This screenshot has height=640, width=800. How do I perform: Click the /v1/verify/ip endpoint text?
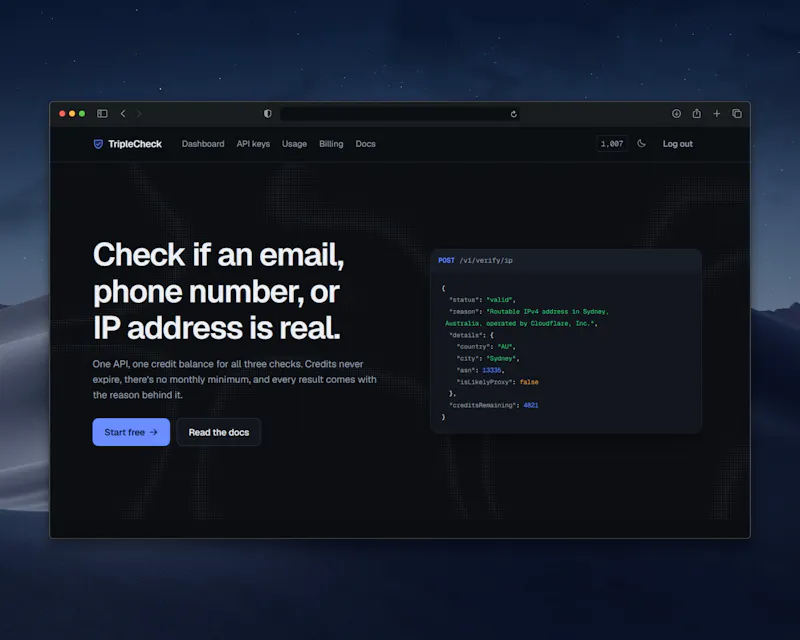coord(486,260)
